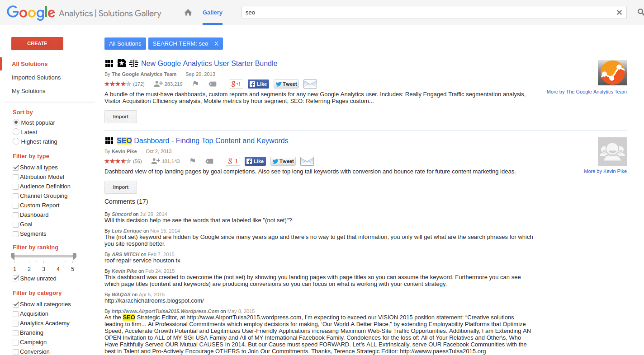Screen dimensions: 644x355
Task: Click the left ranking slider handle
Action: 13,256
